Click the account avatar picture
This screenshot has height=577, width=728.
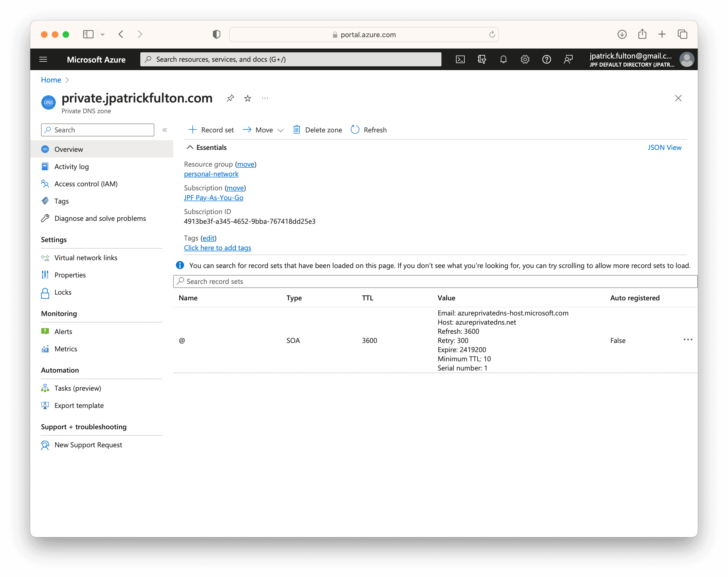coord(686,59)
